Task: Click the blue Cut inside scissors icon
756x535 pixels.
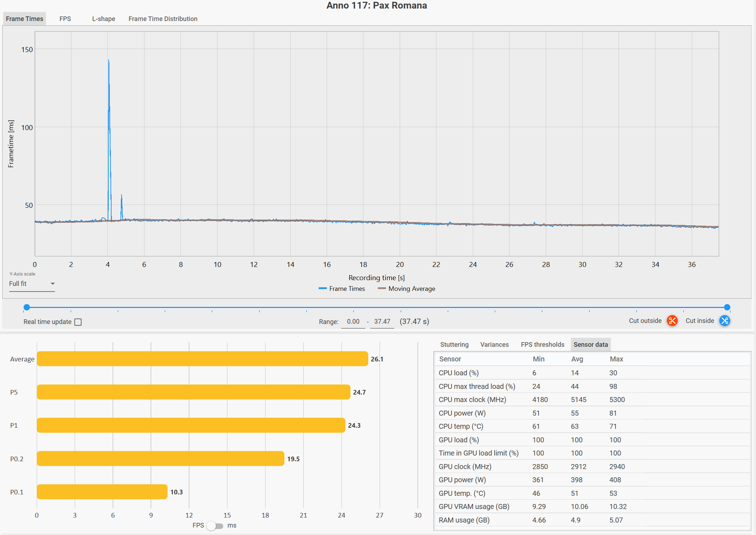Action: [725, 321]
